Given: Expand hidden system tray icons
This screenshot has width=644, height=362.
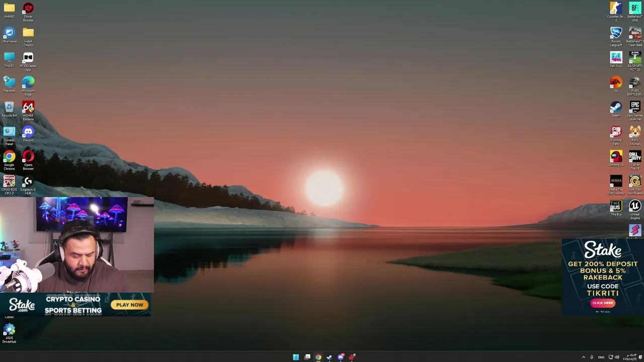Looking at the screenshot, I should click(584, 357).
